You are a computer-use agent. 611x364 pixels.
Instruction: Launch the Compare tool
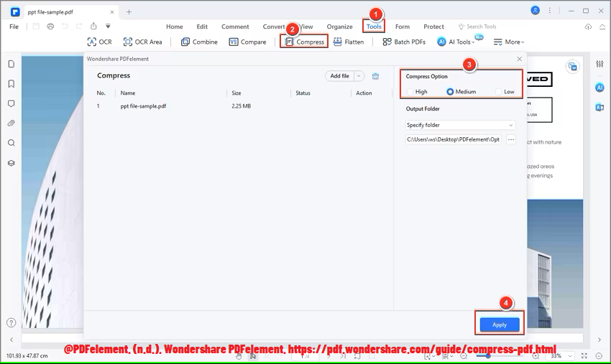tap(247, 42)
